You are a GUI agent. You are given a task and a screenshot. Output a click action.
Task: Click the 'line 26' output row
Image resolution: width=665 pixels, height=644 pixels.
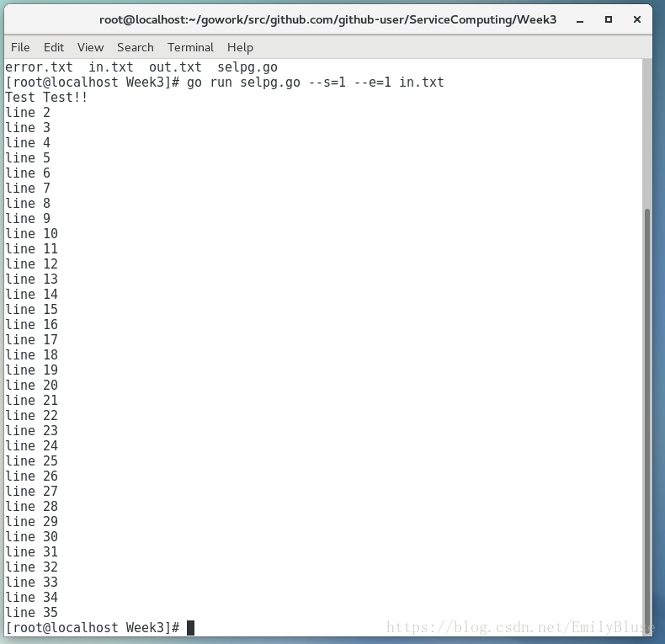click(32, 476)
